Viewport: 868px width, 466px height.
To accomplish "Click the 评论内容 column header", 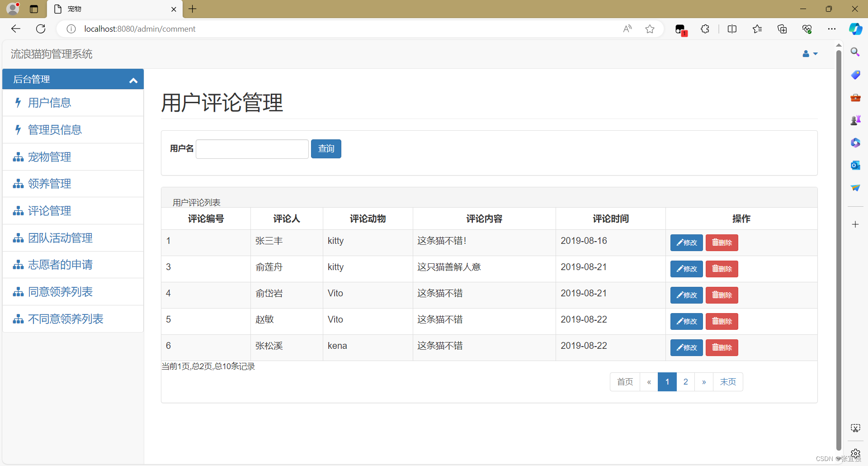I will click(x=484, y=219).
